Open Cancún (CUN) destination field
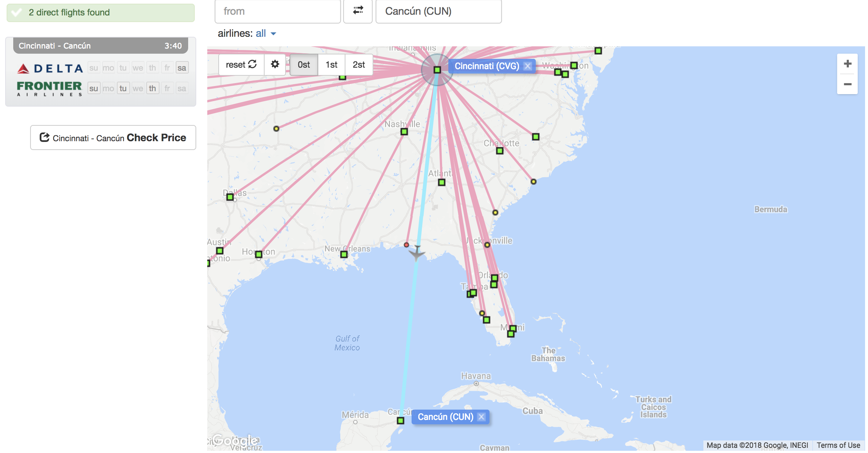 point(438,11)
